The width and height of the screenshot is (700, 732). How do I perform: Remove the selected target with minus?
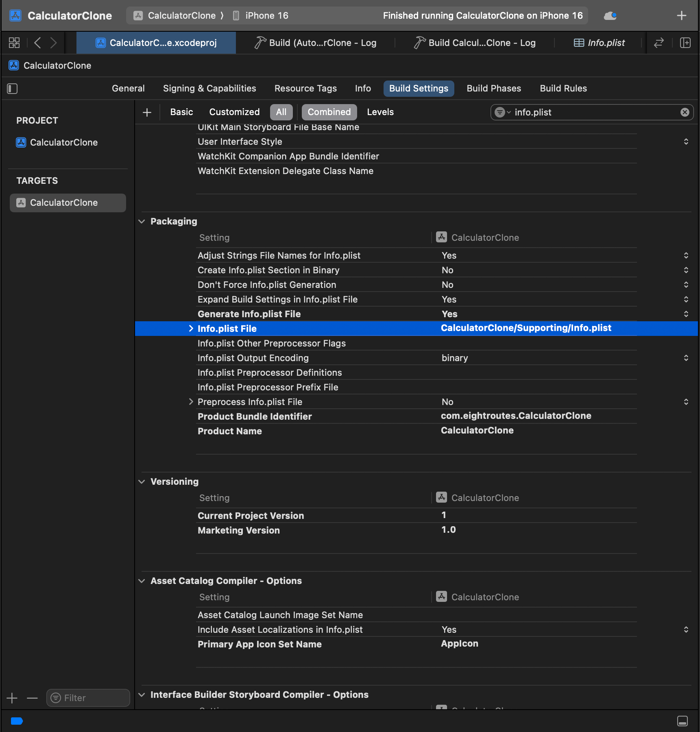pyautogui.click(x=32, y=698)
